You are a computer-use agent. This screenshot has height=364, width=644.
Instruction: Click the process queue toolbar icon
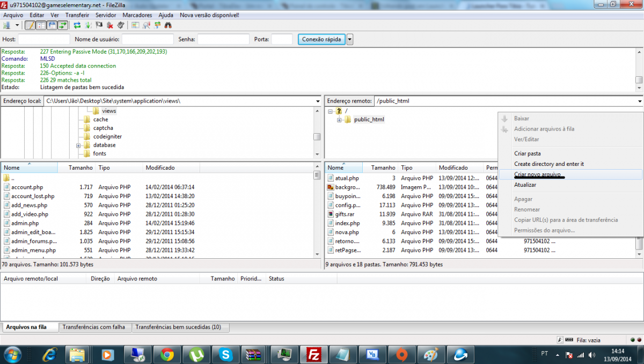point(88,25)
